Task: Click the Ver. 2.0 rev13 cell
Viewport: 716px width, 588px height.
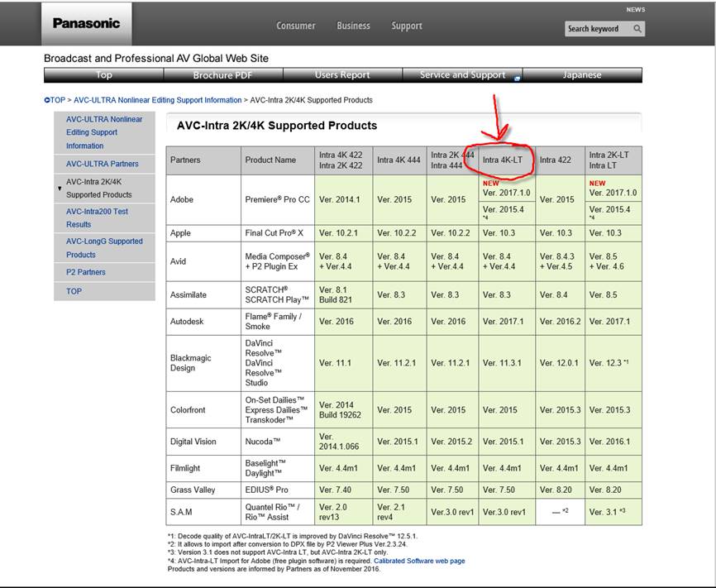Action: pyautogui.click(x=343, y=512)
